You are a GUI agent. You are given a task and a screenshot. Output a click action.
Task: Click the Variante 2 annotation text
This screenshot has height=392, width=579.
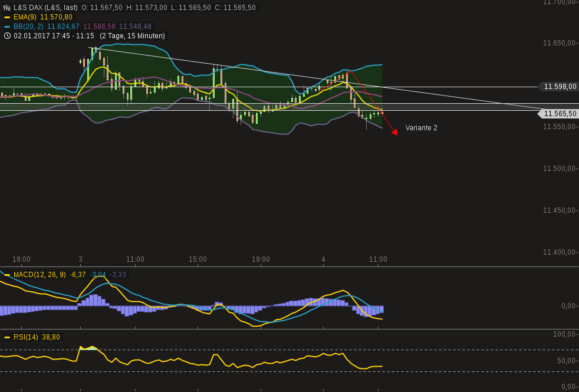point(421,127)
